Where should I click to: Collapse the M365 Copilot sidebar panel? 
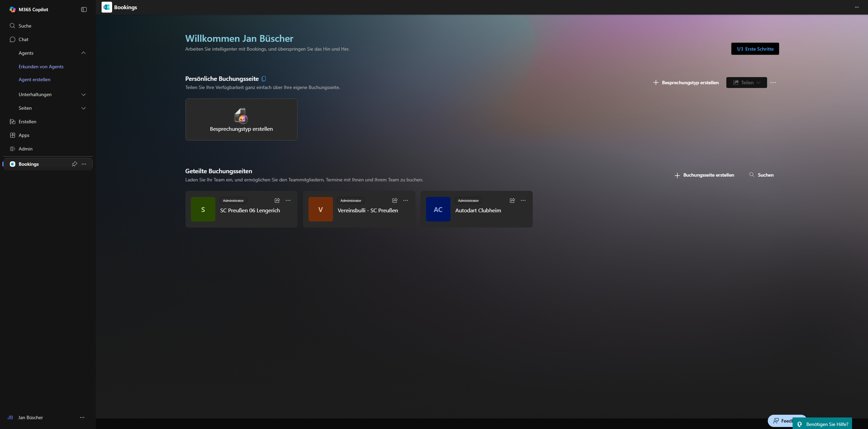tap(84, 10)
